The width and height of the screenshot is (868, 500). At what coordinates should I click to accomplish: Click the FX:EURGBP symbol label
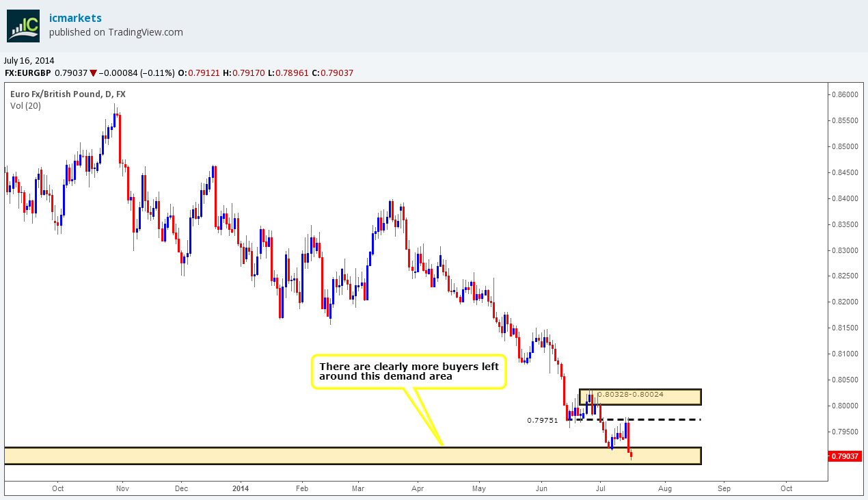pyautogui.click(x=27, y=73)
